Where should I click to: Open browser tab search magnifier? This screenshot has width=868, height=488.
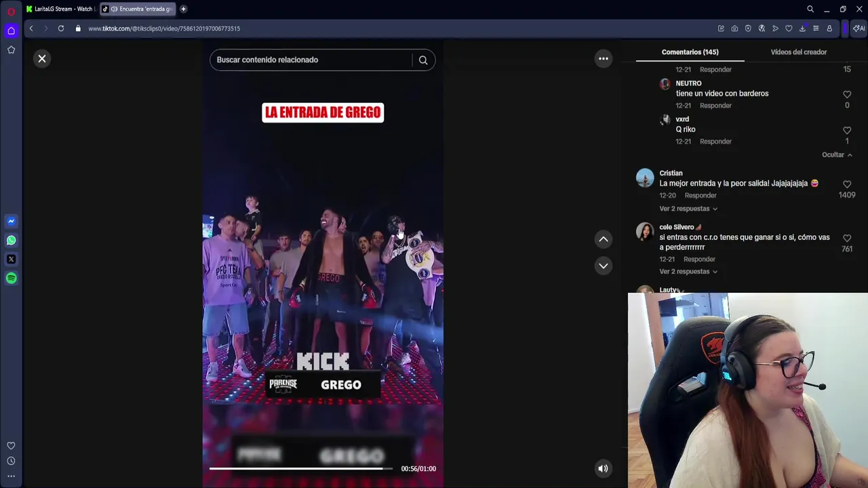(x=810, y=9)
